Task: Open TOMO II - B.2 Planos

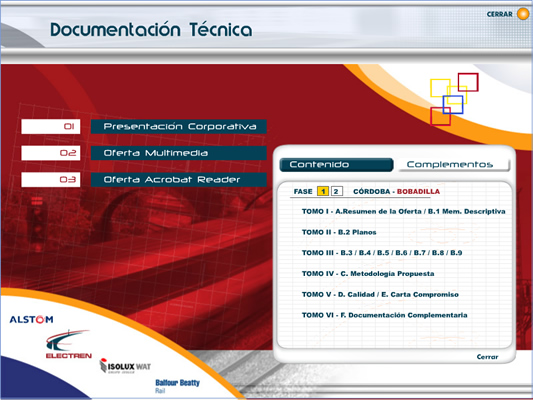Action: click(x=339, y=232)
